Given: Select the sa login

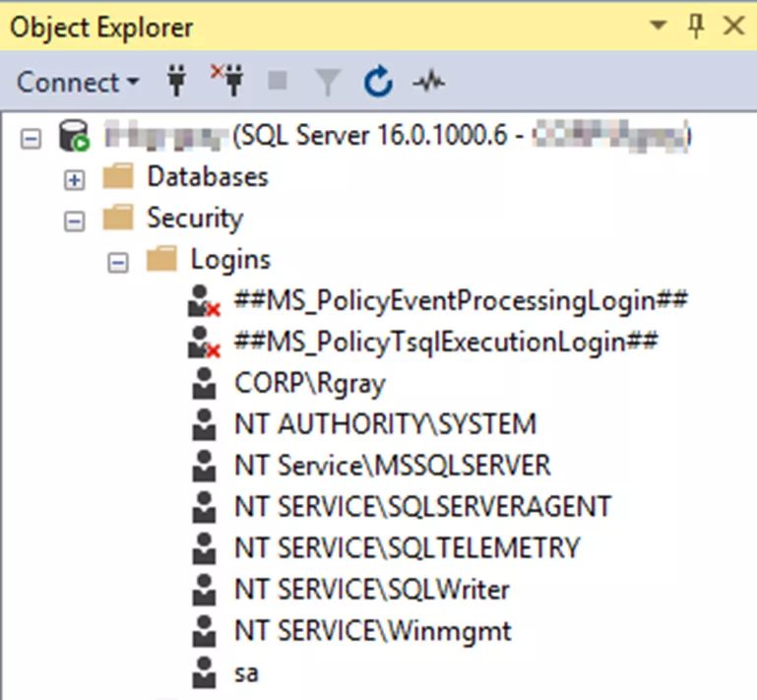Looking at the screenshot, I should pyautogui.click(x=246, y=673).
